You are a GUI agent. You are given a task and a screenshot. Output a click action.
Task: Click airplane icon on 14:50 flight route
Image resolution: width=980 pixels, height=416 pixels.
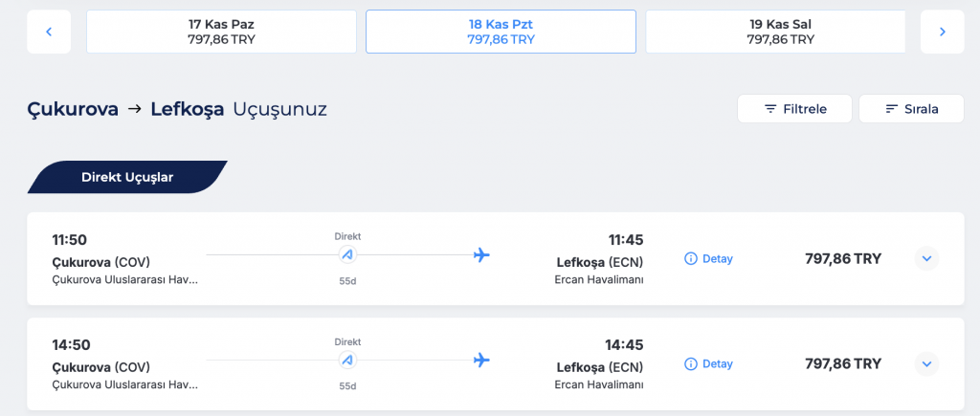[481, 361]
